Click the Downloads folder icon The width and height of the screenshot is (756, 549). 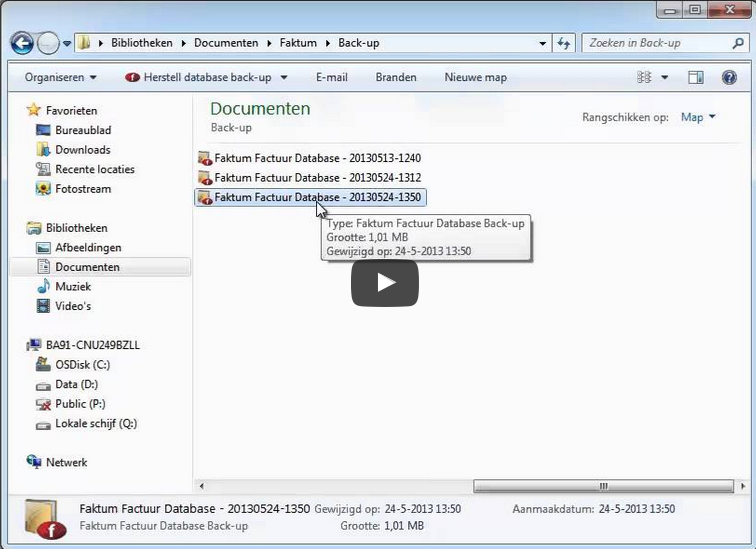pos(43,149)
